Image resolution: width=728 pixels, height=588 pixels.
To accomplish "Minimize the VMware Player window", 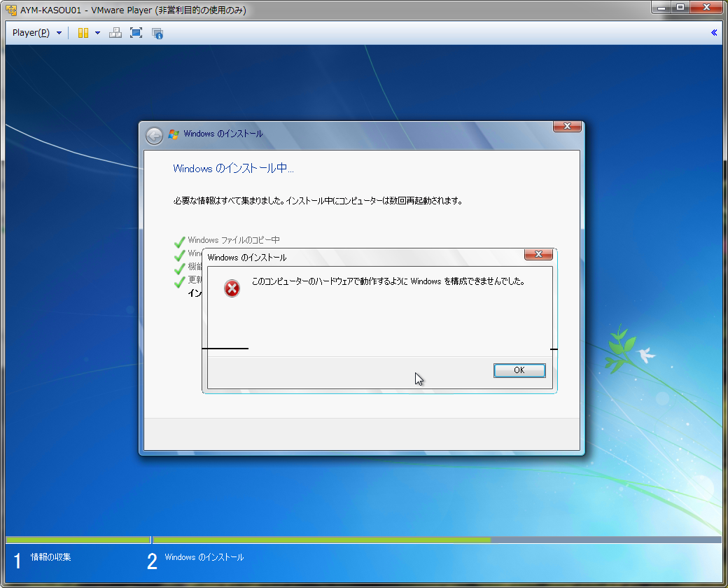I will tap(661, 8).
